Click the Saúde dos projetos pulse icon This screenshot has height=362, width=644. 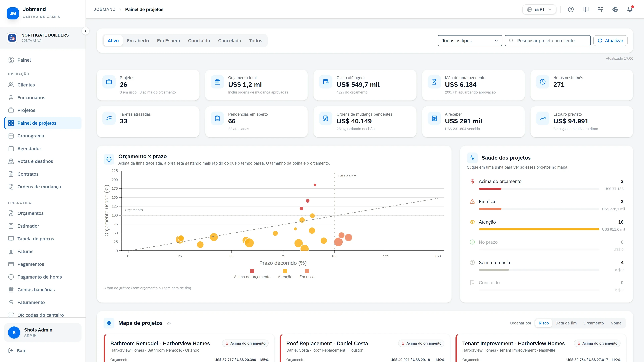pos(472,158)
